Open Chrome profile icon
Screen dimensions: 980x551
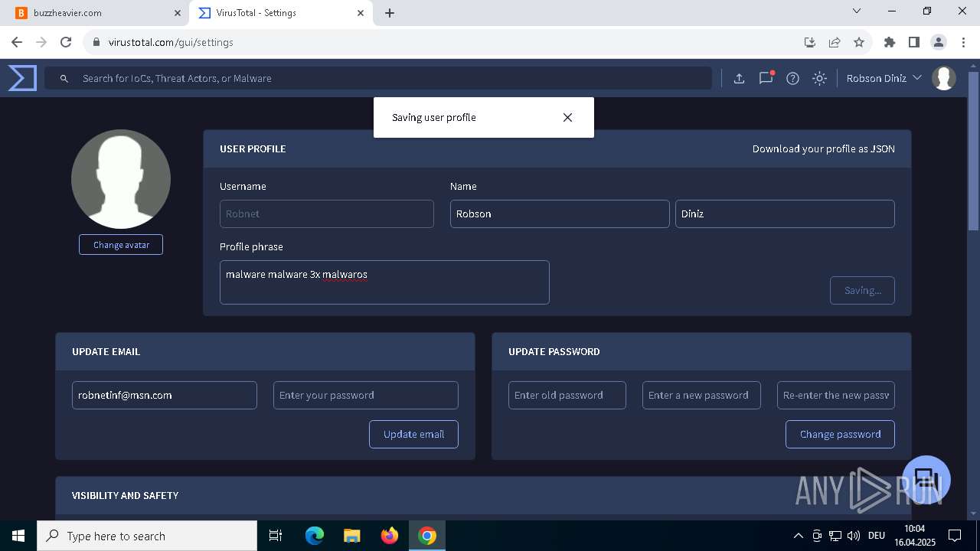coord(939,42)
